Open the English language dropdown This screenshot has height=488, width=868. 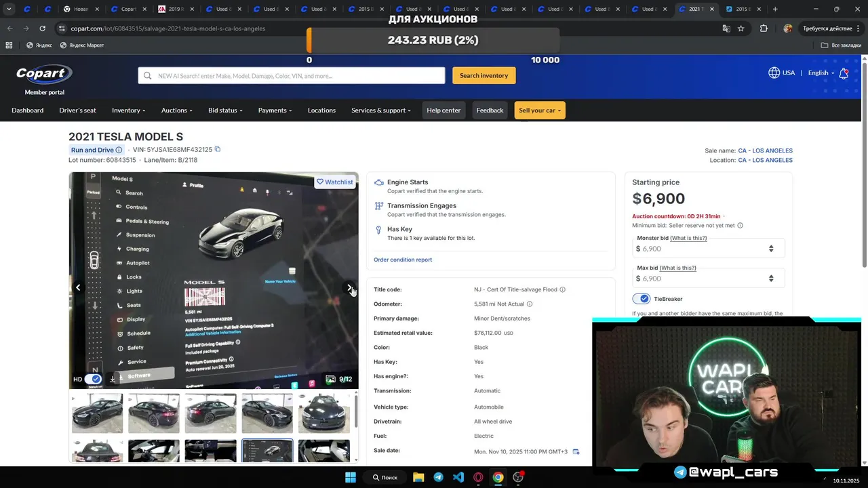821,73
